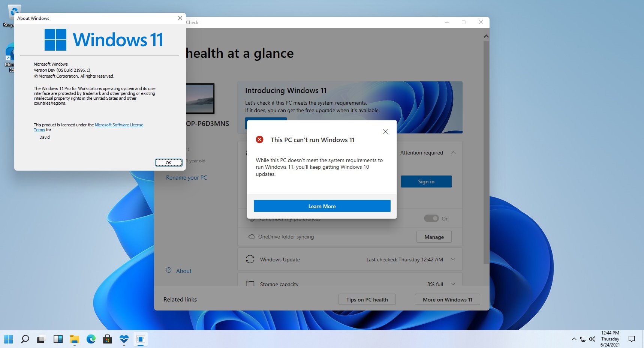
Task: Launch Microsoft Edge from taskbar
Action: (91, 339)
